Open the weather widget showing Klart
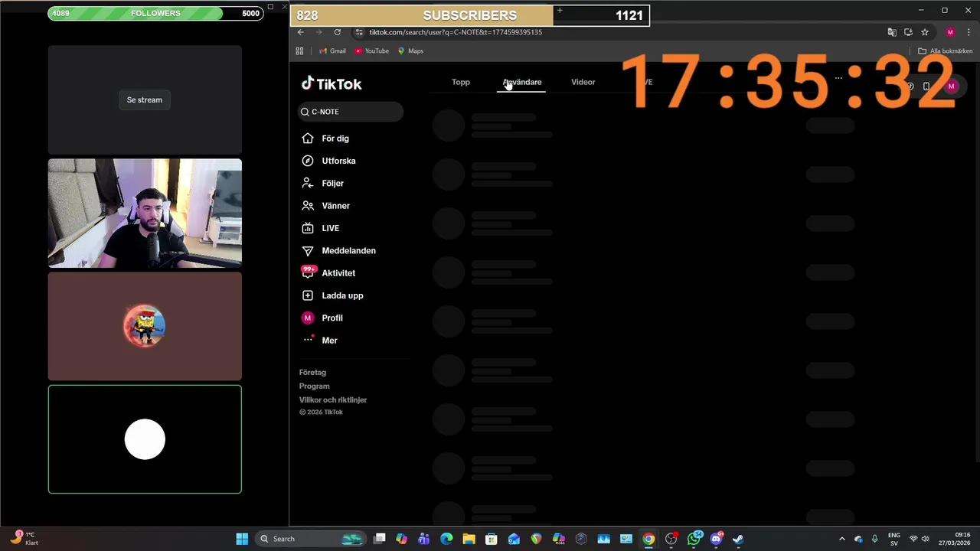The image size is (980, 551). click(x=24, y=539)
